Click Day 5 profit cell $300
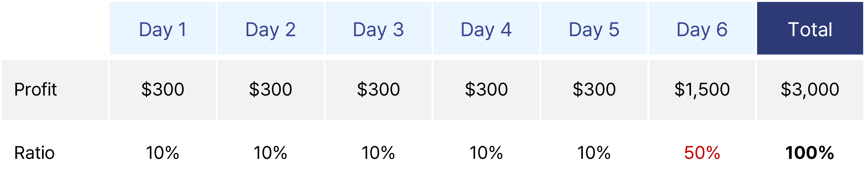Screen dimensions: 868x186 pyautogui.click(x=594, y=90)
